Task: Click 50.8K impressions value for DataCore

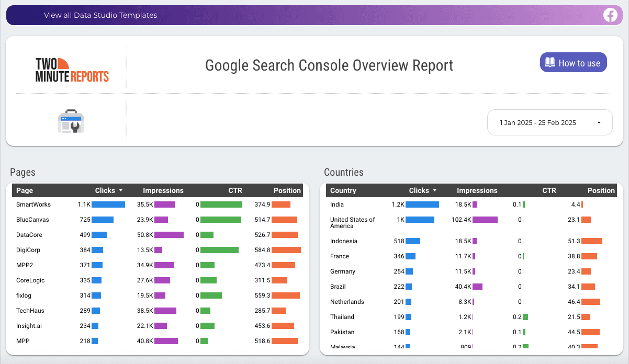Action: tap(145, 235)
